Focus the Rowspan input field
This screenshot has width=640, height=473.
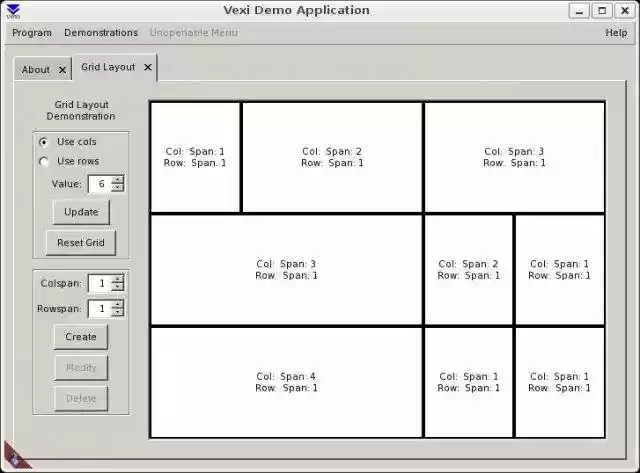[99, 310]
